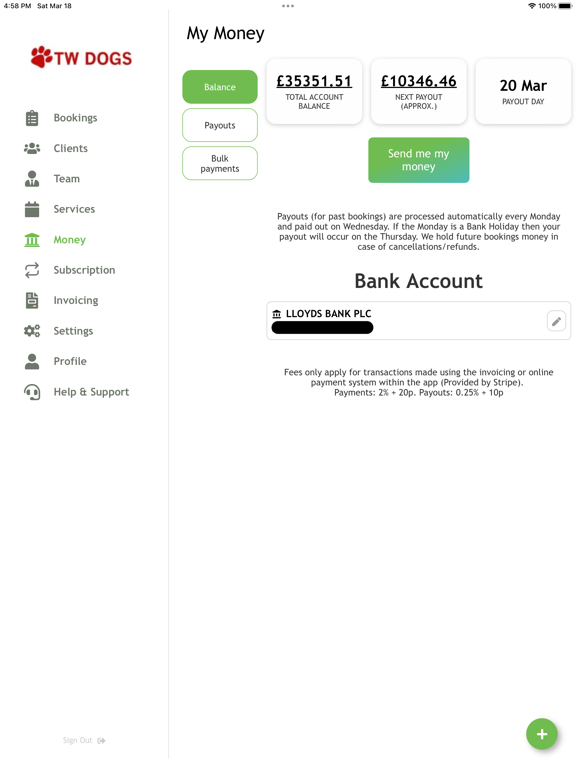
Task: Open Settings gears icon
Action: tap(32, 331)
